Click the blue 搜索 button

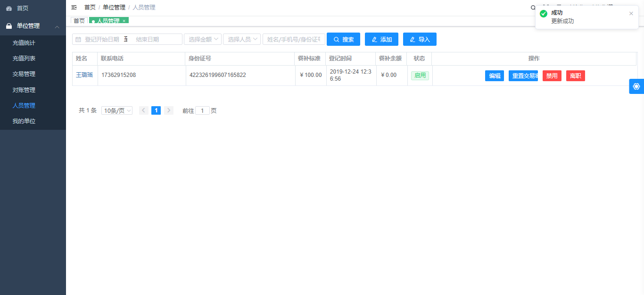pos(343,39)
